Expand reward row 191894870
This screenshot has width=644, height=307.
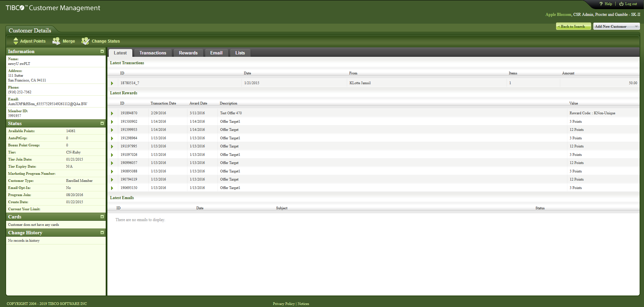coord(112,113)
